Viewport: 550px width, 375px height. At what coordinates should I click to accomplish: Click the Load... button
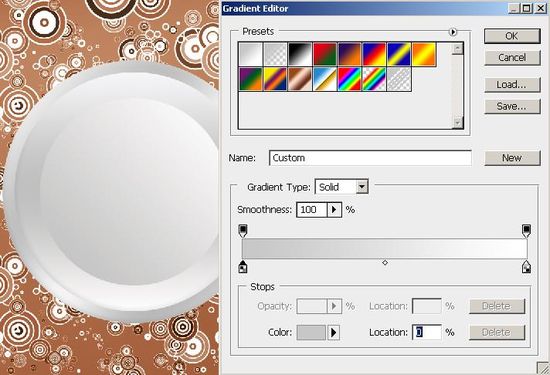tap(512, 85)
